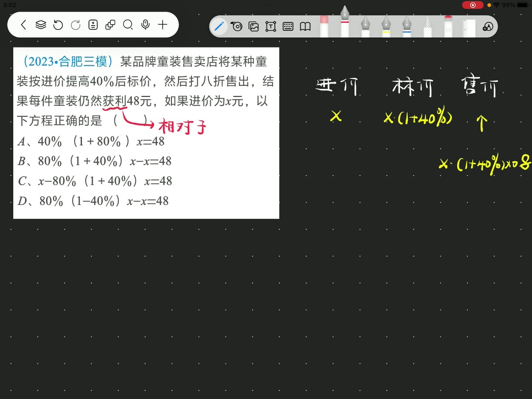Tap the yellow handwritten x·(1+40%)×0.8 formula
The width and height of the screenshot is (532, 399).
tap(485, 164)
